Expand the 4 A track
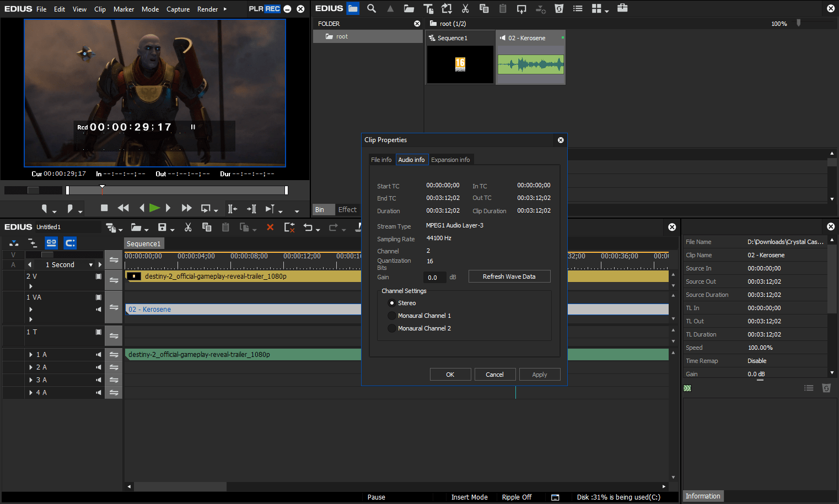Screen dimensions: 839x504 pos(31,393)
